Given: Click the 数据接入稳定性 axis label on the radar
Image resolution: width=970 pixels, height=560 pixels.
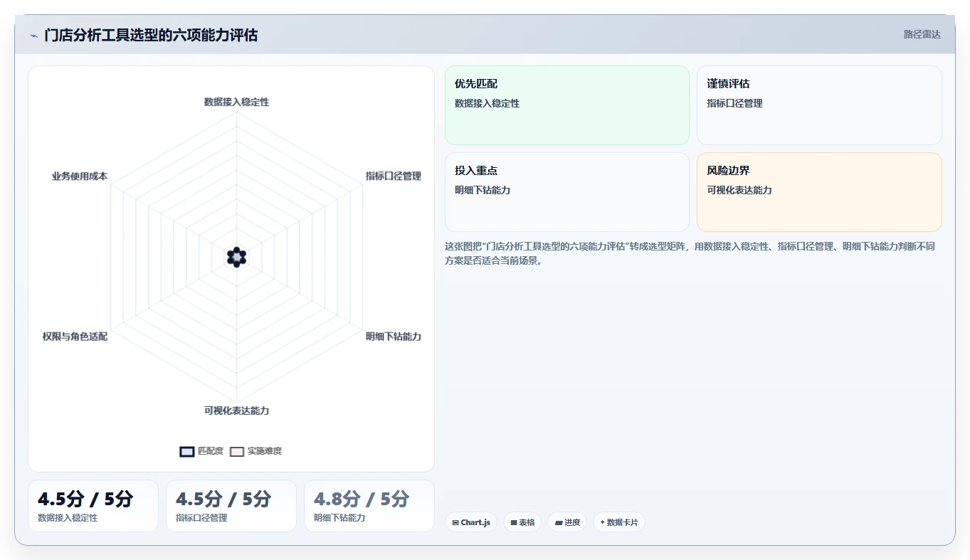Looking at the screenshot, I should coord(236,102).
